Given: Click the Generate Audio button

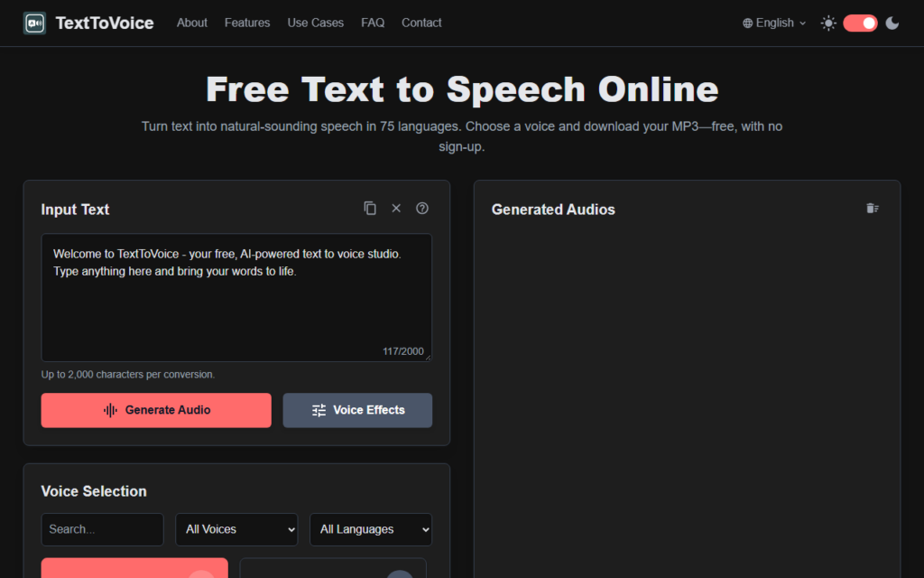Looking at the screenshot, I should click(x=156, y=410).
